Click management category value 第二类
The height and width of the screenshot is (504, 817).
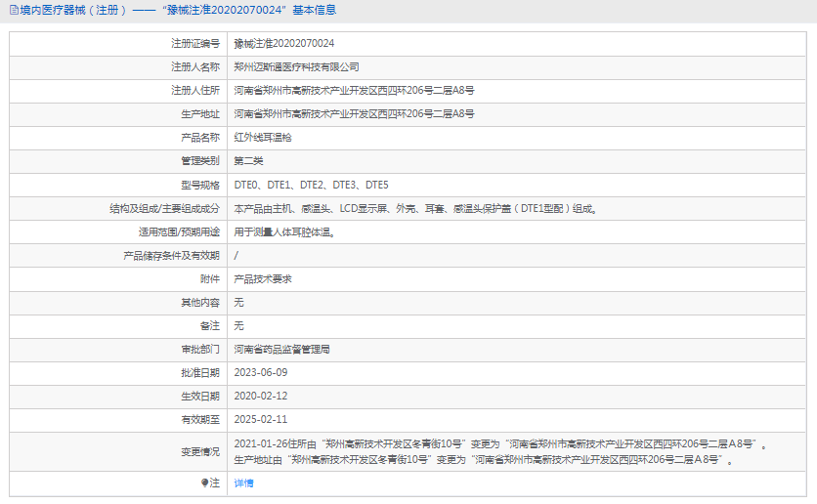click(x=248, y=161)
